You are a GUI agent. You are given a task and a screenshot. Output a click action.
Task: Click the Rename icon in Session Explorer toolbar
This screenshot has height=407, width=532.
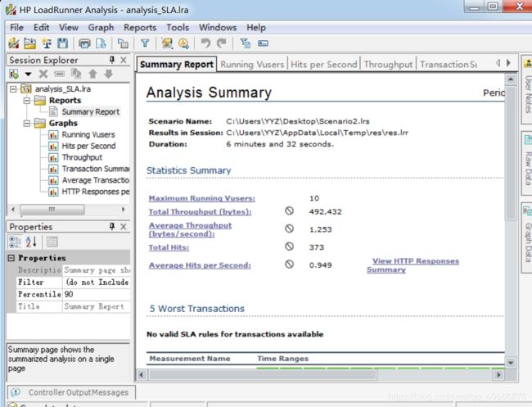[60, 74]
